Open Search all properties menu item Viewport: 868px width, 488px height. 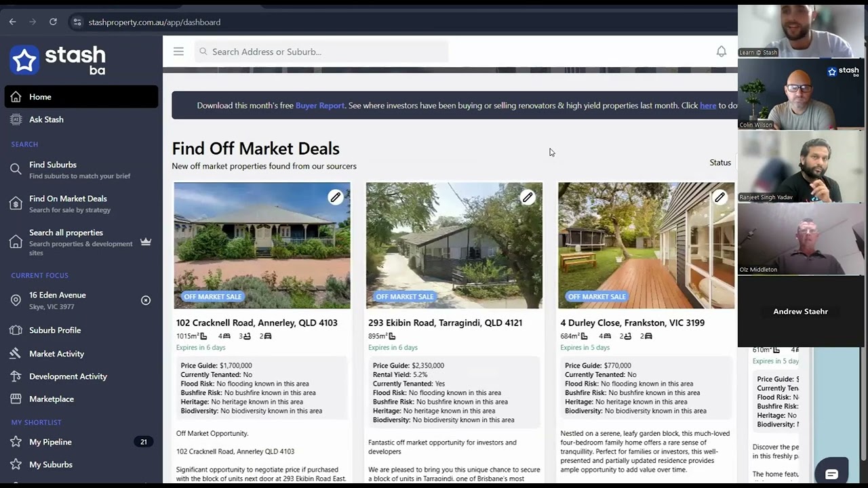click(x=81, y=242)
